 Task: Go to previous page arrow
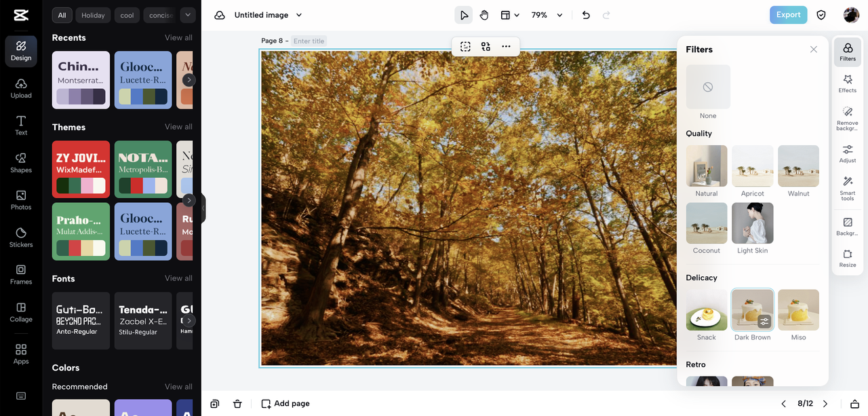[784, 404]
